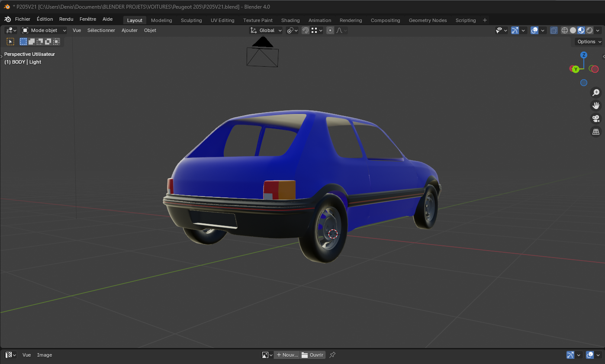Open the viewport shading options dropdown
The width and height of the screenshot is (605, 364).
[598, 30]
